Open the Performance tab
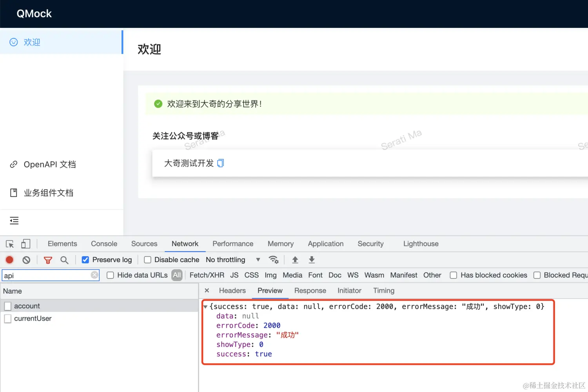The height and width of the screenshot is (392, 588). point(233,244)
